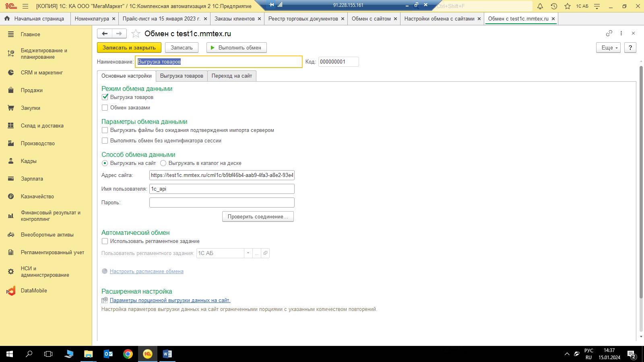The image size is (644, 362).
Task: Uncheck the Выгрузка товаров checkbox
Action: click(x=105, y=97)
